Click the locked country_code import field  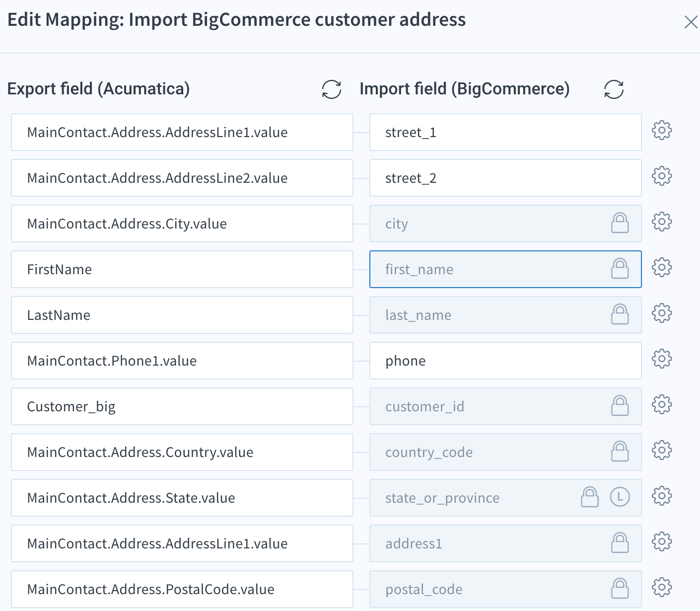pos(505,452)
